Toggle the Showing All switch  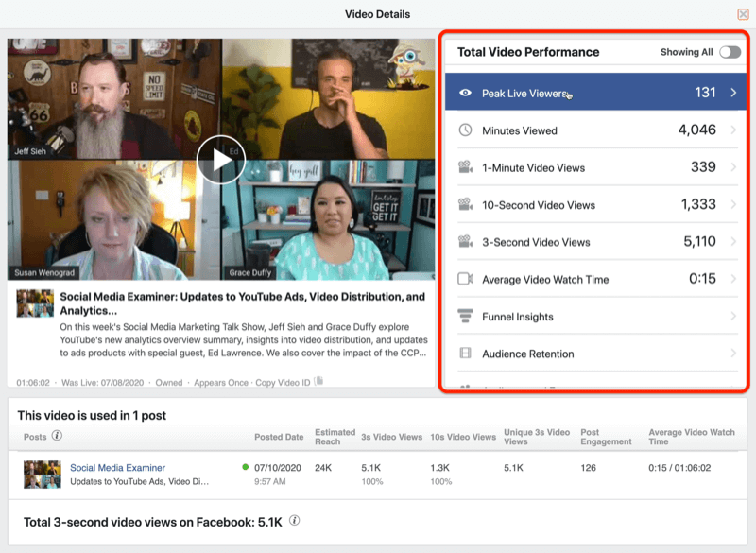coord(730,52)
